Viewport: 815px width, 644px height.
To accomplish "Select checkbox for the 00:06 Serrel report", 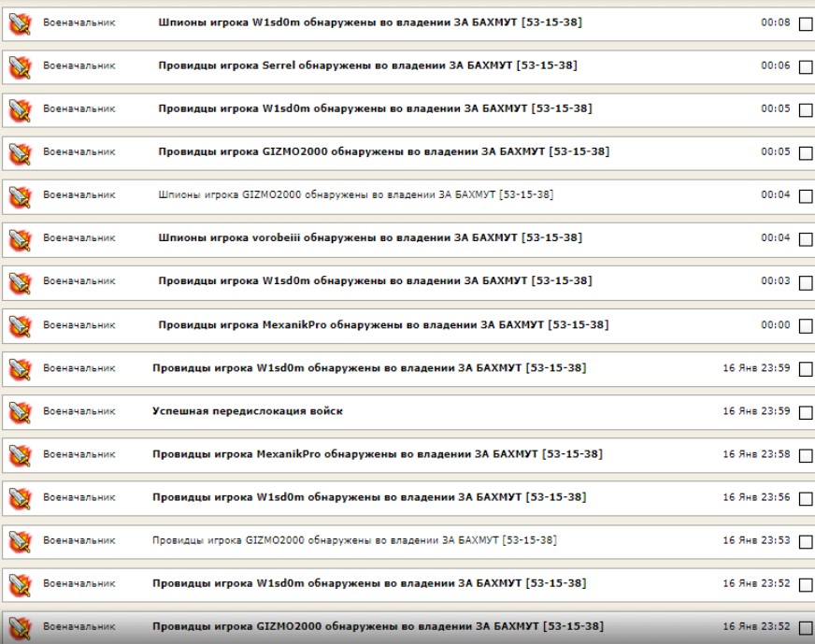I will pyautogui.click(x=806, y=67).
